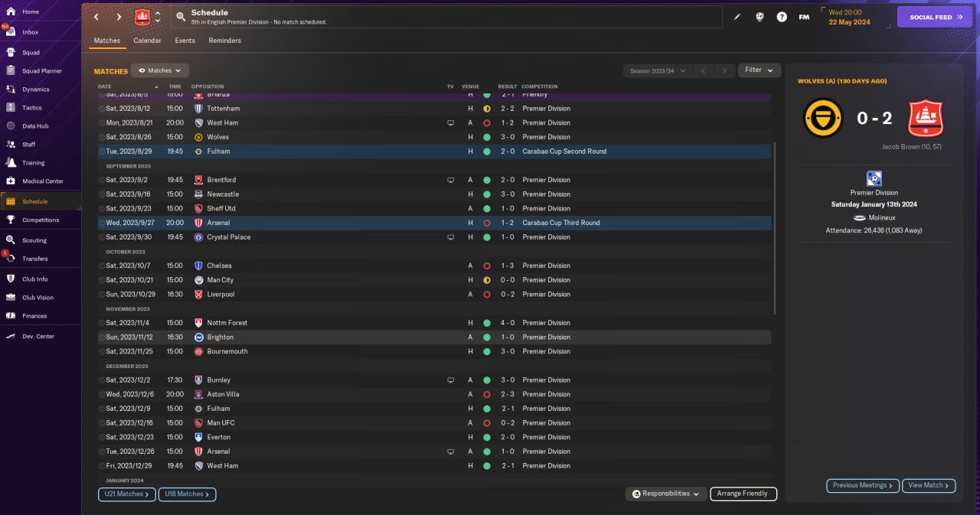The image size is (980, 515).
Task: Open Previous Meetings
Action: pos(863,485)
